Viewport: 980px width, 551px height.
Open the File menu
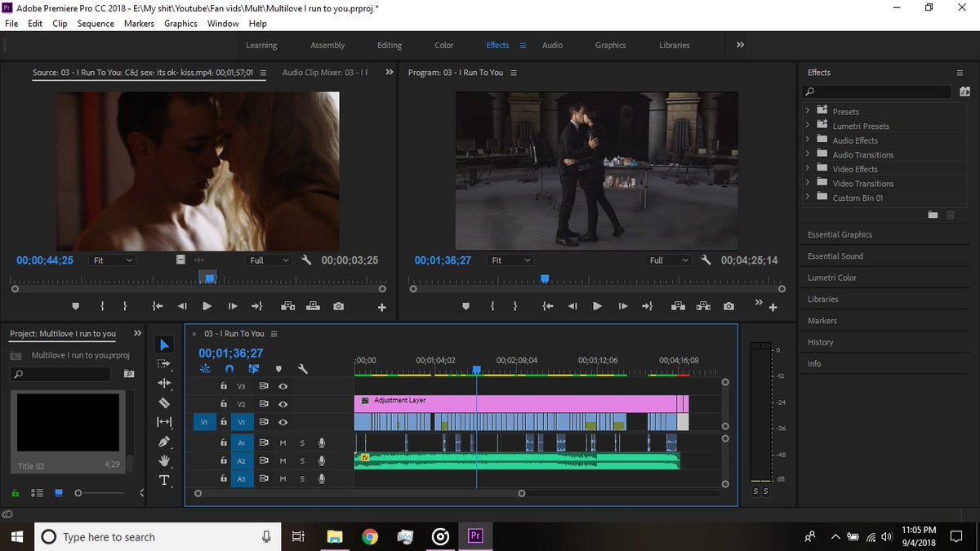(x=11, y=24)
